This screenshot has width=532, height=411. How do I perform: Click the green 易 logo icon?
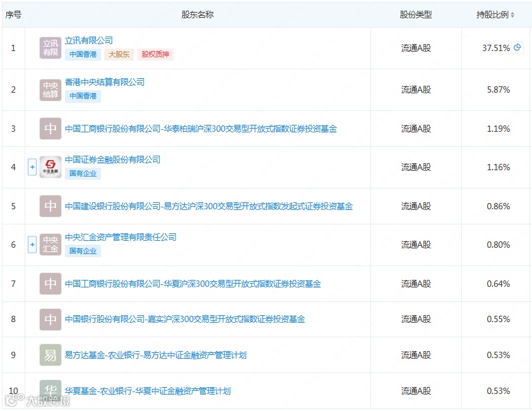coord(50,355)
